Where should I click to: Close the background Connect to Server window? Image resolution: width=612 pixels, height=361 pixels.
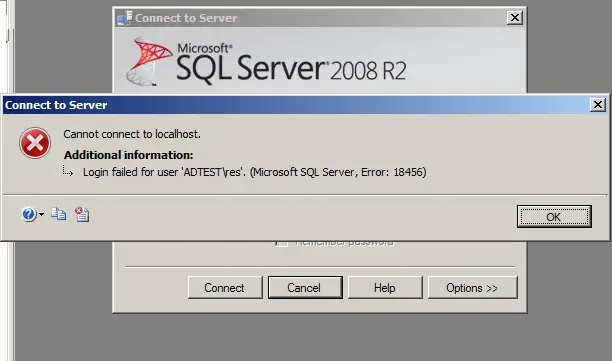pos(515,18)
